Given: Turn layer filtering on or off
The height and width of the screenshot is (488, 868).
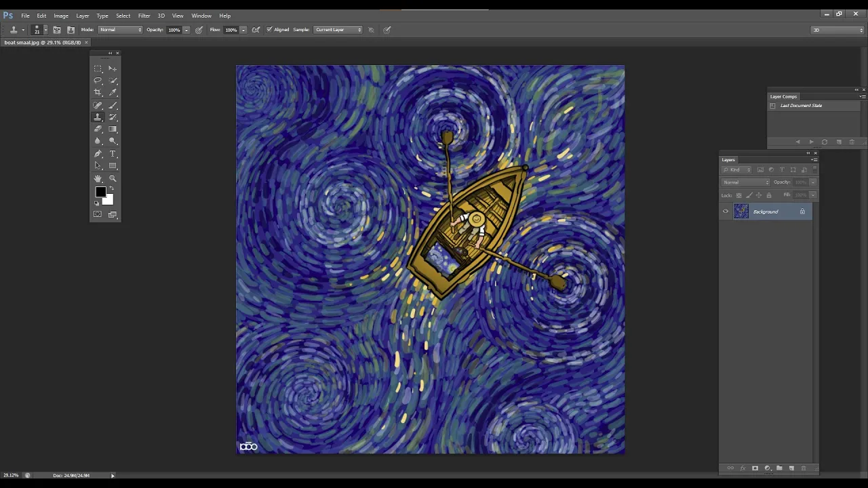Looking at the screenshot, I should point(814,170).
